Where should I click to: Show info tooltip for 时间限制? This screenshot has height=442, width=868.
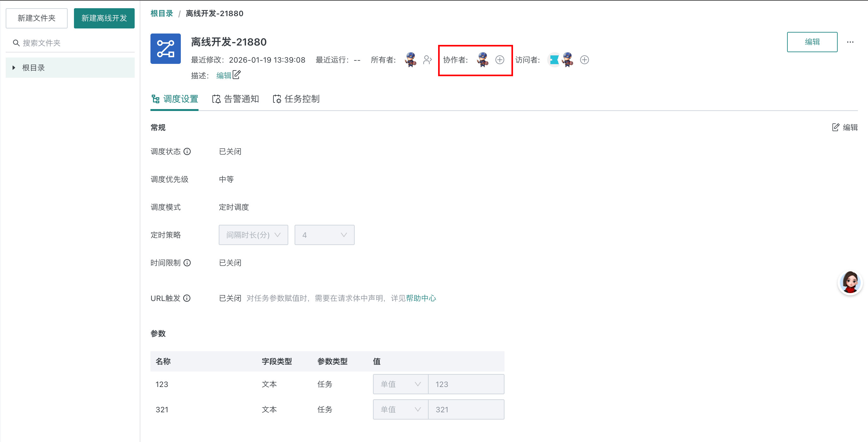187,263
